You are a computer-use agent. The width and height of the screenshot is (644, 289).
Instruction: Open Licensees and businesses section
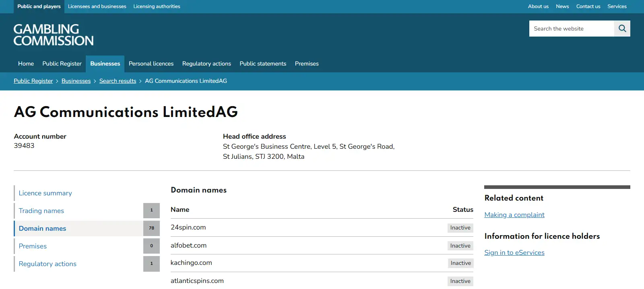click(97, 6)
